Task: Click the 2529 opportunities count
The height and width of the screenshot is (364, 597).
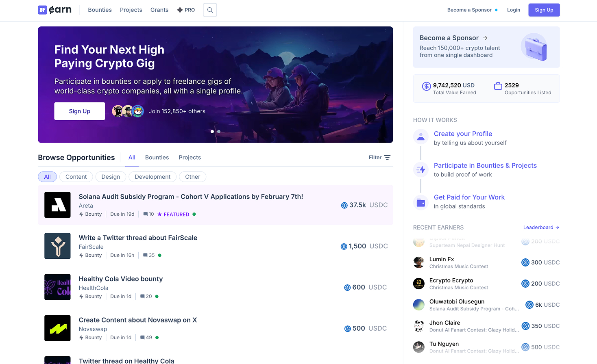Action: pyautogui.click(x=512, y=85)
